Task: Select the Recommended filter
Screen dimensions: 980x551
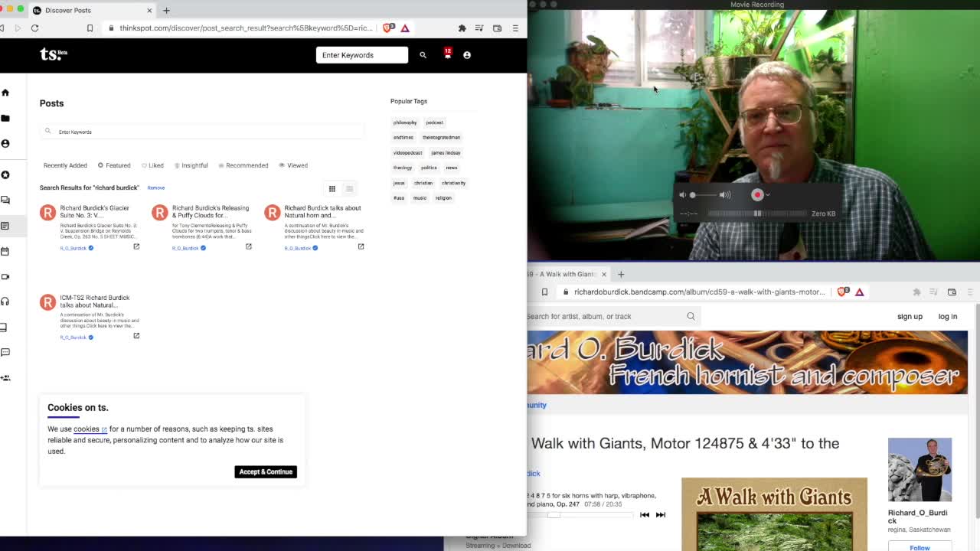Action: [243, 165]
